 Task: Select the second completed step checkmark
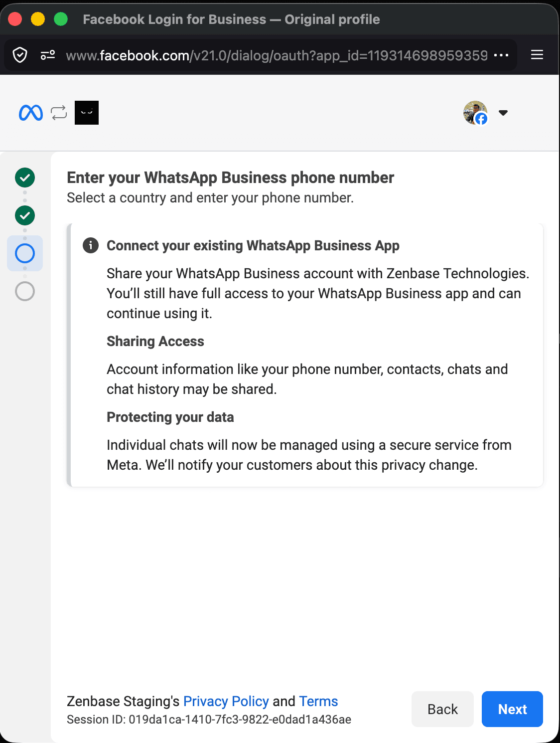pyautogui.click(x=25, y=215)
